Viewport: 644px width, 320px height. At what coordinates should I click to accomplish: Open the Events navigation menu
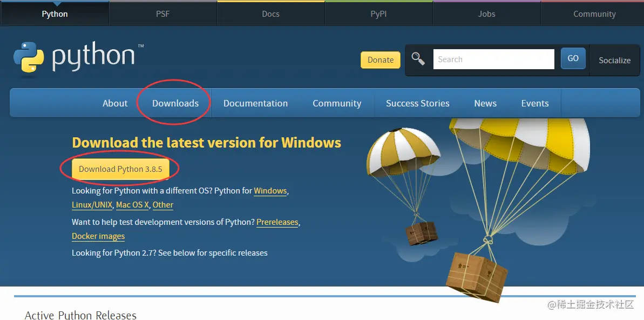tap(535, 103)
